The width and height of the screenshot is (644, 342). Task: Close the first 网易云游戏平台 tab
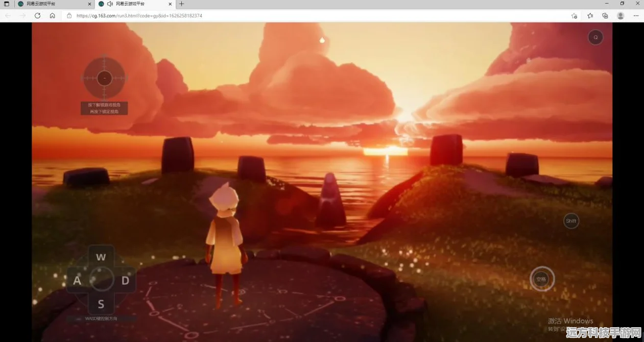pos(89,4)
